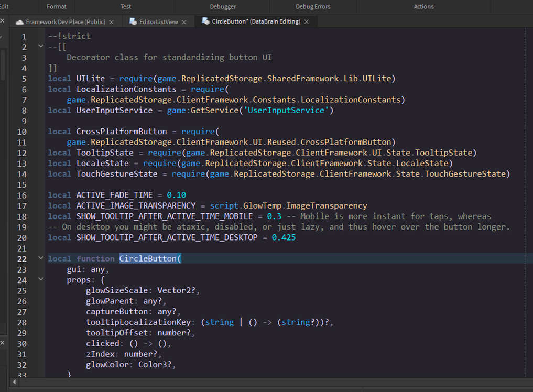533x392 pixels.
Task: Close the EditorListView tab
Action: 183,23
